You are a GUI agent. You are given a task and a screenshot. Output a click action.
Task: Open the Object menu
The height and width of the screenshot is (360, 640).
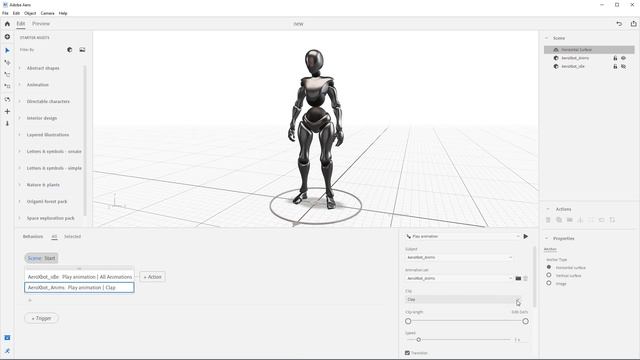[x=30, y=13]
